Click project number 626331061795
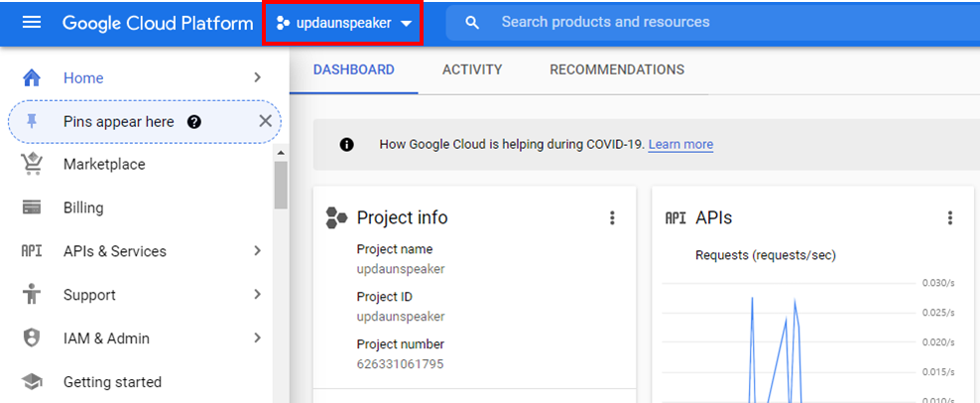Image resolution: width=980 pixels, height=403 pixels. coord(400,364)
